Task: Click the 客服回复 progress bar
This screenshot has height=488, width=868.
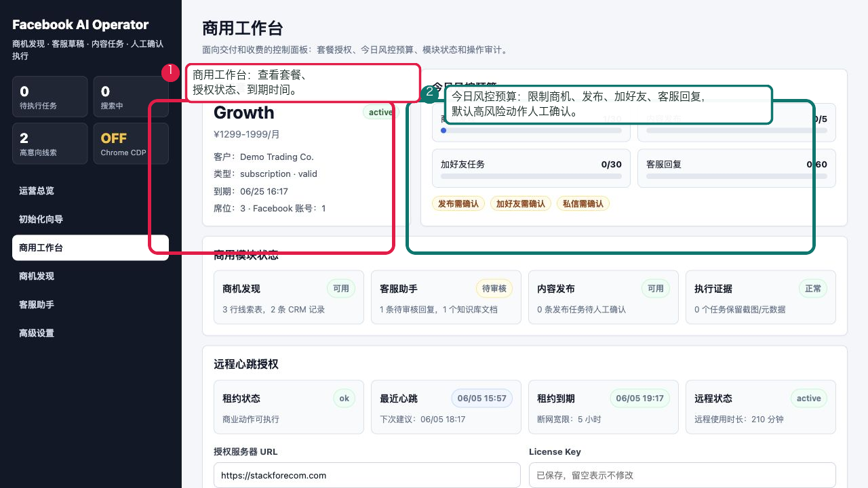Action: click(x=736, y=176)
